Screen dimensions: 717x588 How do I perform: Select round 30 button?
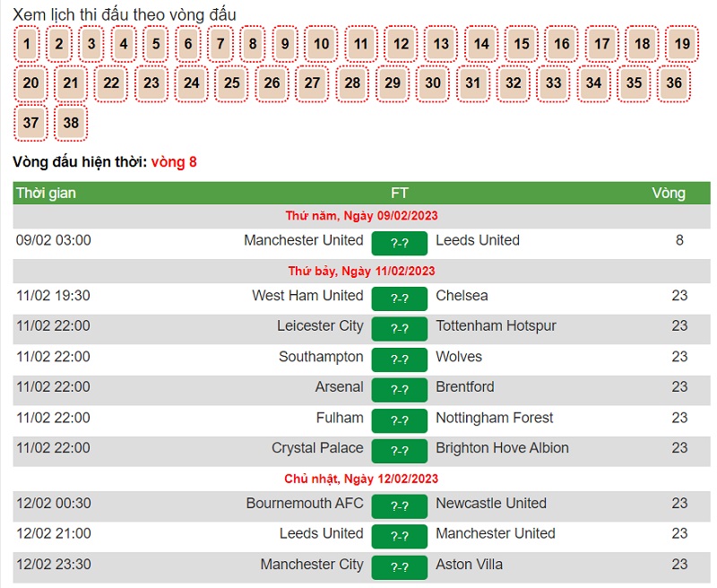pos(433,83)
